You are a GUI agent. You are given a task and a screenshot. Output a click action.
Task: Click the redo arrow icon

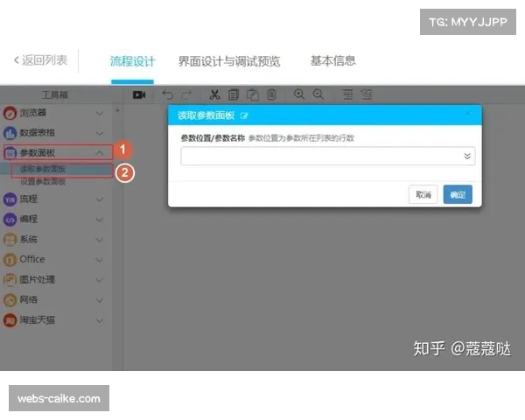coord(186,95)
